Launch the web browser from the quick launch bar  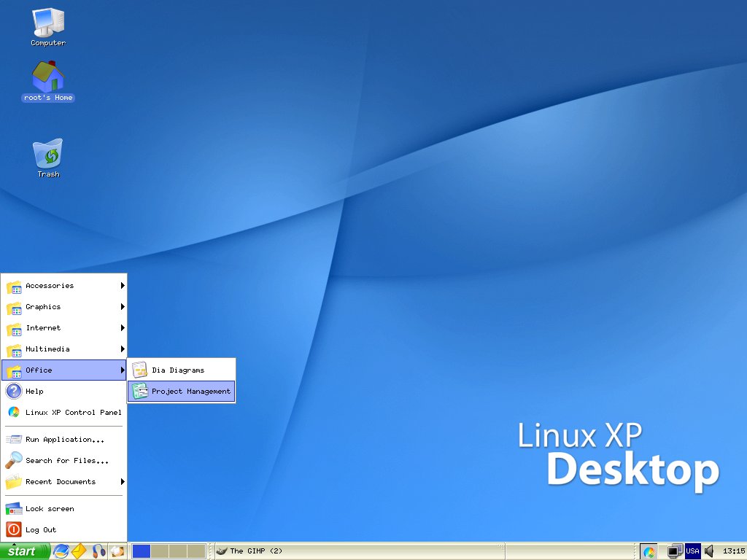pos(61,551)
